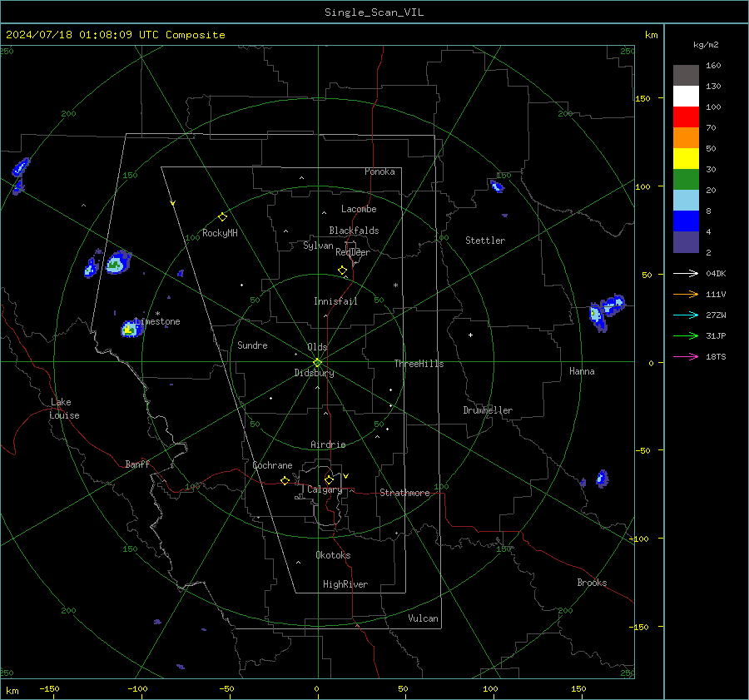Click the yellow V marker right of Calgary diamond

pyautogui.click(x=346, y=476)
